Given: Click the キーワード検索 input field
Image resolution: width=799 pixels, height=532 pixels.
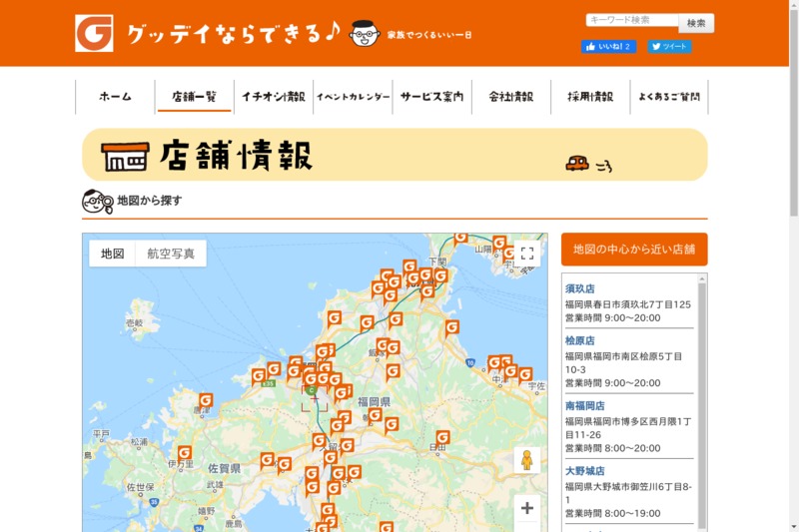Looking at the screenshot, I should click(x=632, y=20).
